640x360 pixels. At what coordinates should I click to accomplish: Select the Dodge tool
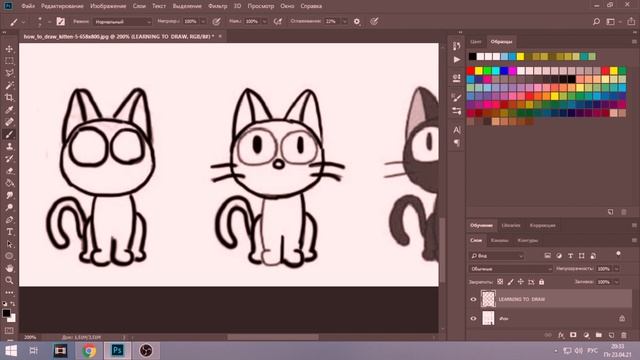click(x=9, y=207)
